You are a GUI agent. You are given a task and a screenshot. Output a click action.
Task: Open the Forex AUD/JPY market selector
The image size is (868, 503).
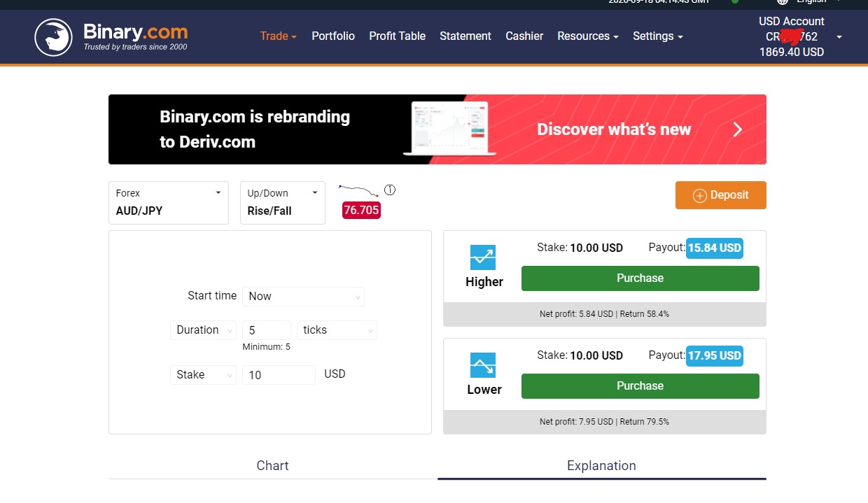click(169, 203)
